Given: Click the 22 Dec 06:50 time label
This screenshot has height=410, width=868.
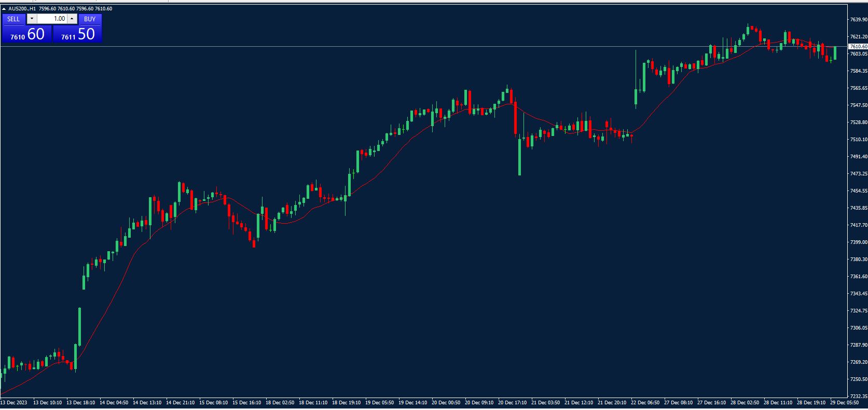Looking at the screenshot, I should [645, 402].
